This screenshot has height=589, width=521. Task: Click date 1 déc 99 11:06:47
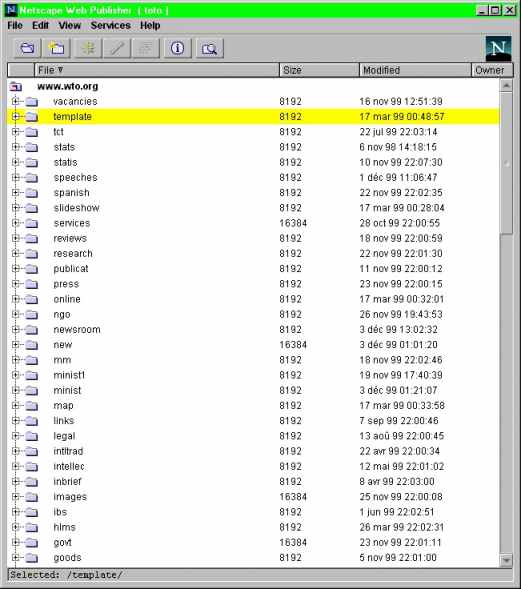(398, 178)
